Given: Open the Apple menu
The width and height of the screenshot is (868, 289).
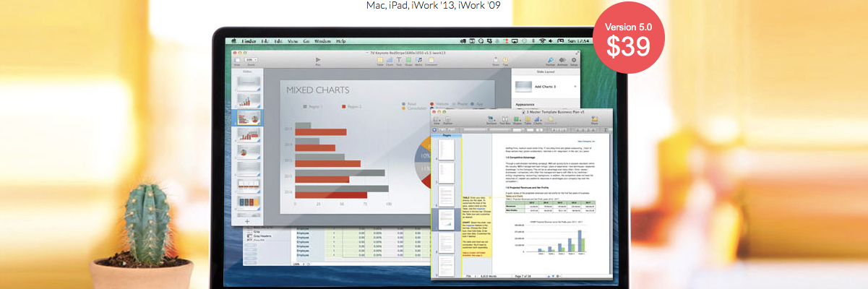Looking at the screenshot, I should point(233,41).
